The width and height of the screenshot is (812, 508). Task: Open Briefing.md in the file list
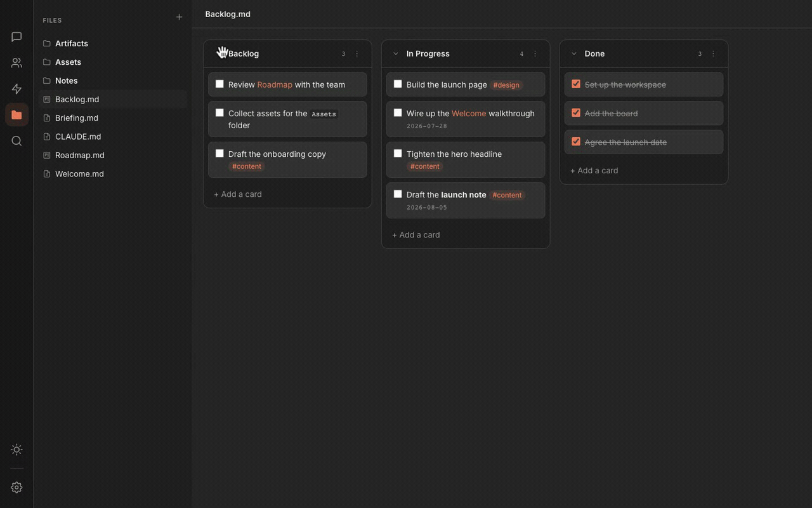click(x=112, y=118)
